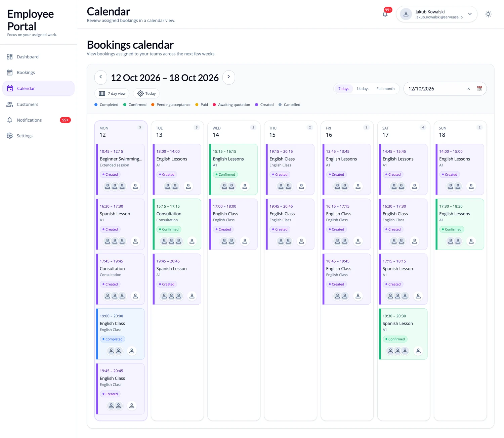Select the Calendar menu item
This screenshot has width=504, height=438.
click(x=38, y=88)
